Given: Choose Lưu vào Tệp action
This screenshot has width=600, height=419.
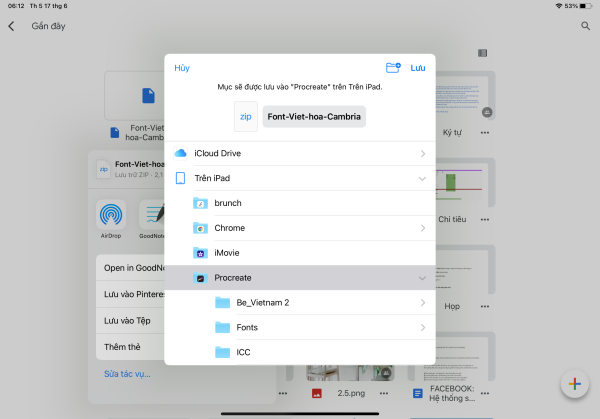Looking at the screenshot, I should 130,321.
